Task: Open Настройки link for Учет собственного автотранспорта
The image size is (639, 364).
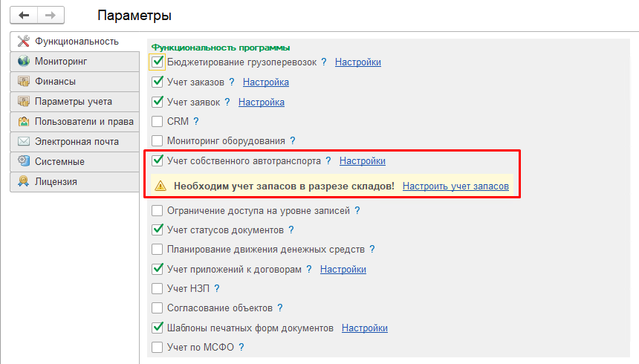Action: (x=363, y=161)
